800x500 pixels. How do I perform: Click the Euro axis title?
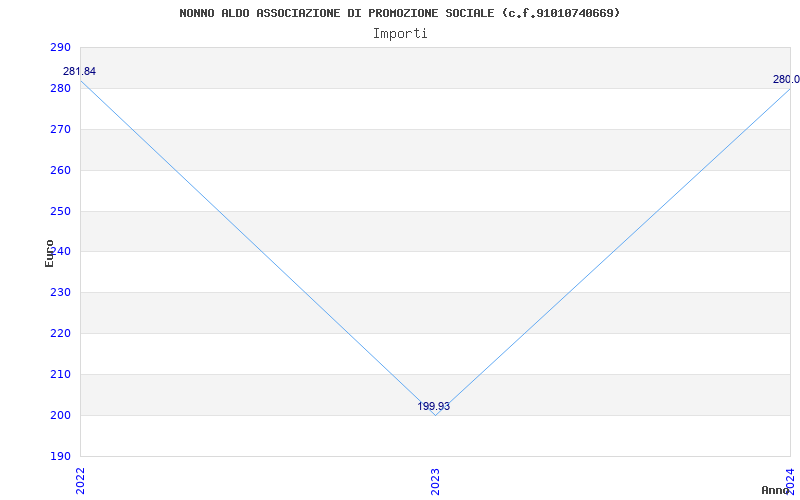pos(49,253)
